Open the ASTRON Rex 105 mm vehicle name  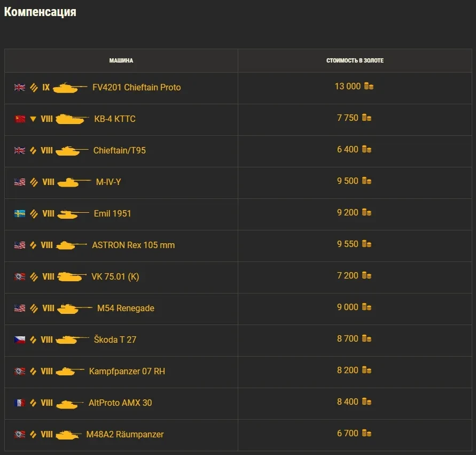tap(133, 245)
